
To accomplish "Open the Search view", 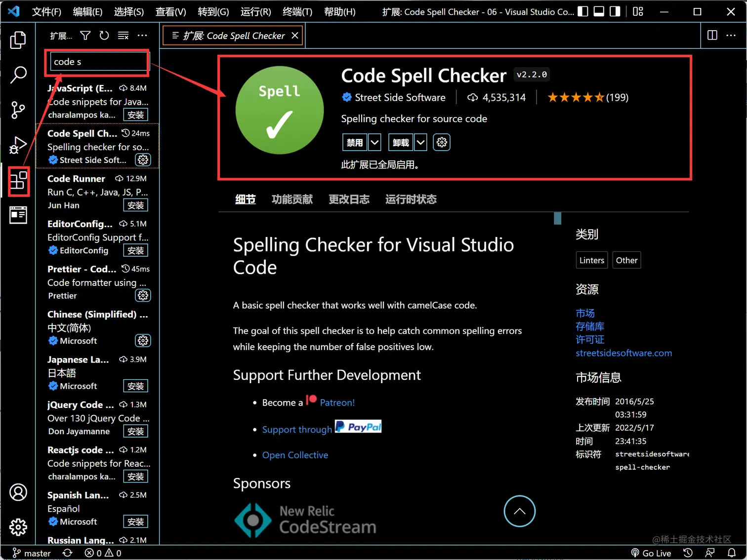I will point(18,75).
